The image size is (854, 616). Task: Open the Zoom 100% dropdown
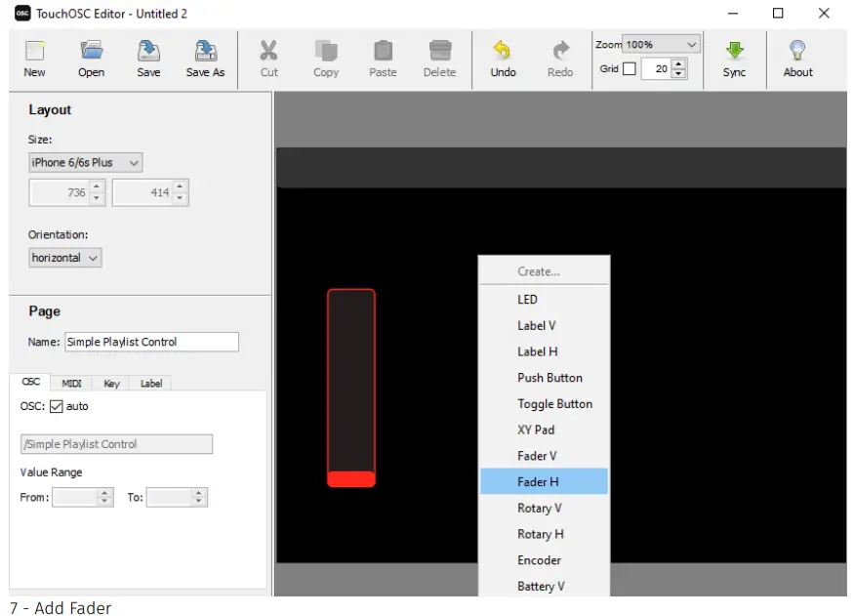661,44
